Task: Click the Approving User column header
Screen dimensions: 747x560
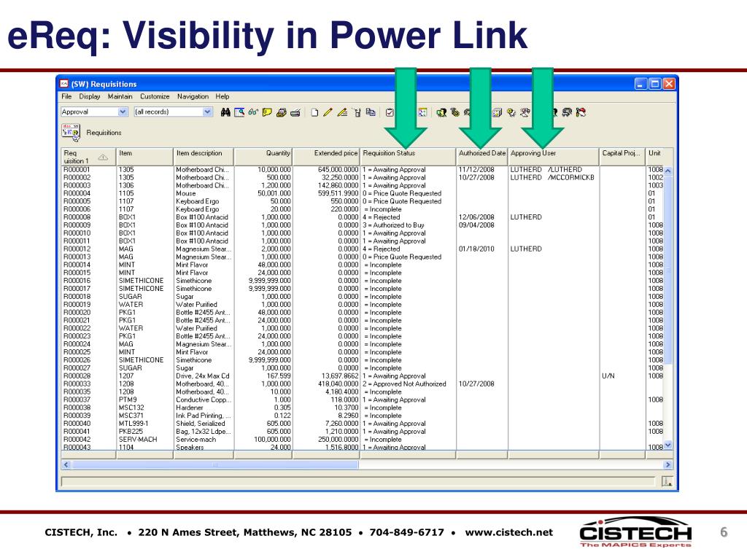Action: [x=553, y=157]
